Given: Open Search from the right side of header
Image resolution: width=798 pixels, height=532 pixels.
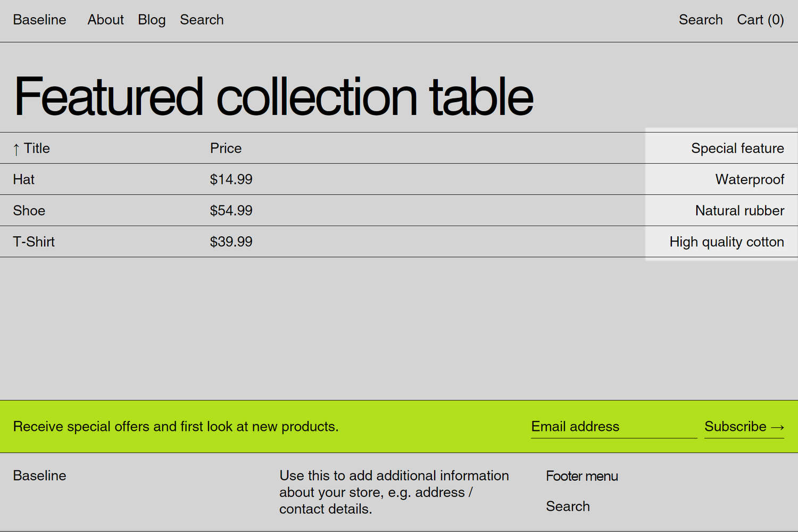Looking at the screenshot, I should pyautogui.click(x=701, y=20).
